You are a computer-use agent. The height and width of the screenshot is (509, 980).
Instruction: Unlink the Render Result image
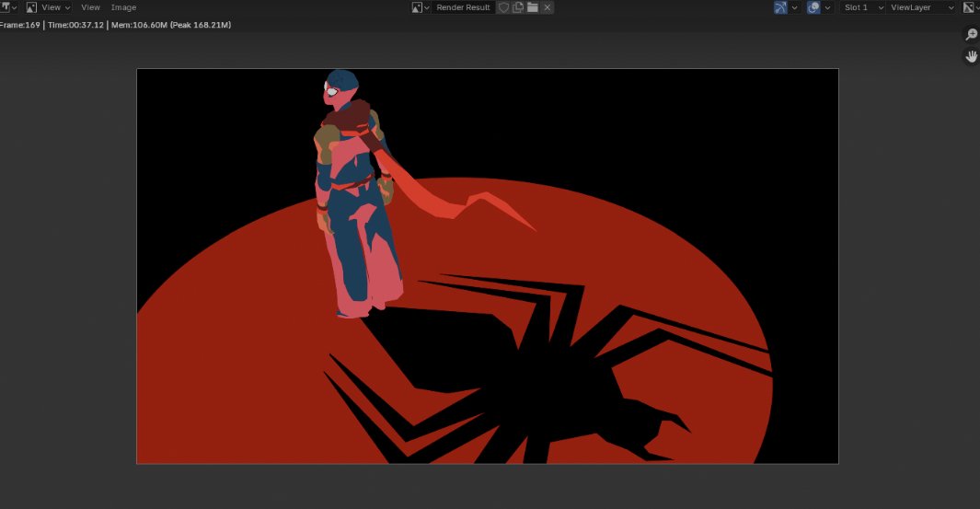(548, 7)
